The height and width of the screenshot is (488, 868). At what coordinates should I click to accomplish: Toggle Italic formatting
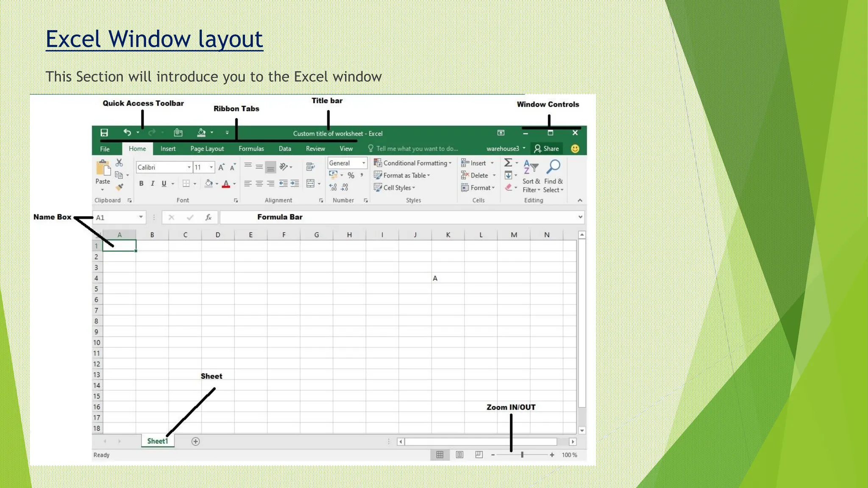153,183
